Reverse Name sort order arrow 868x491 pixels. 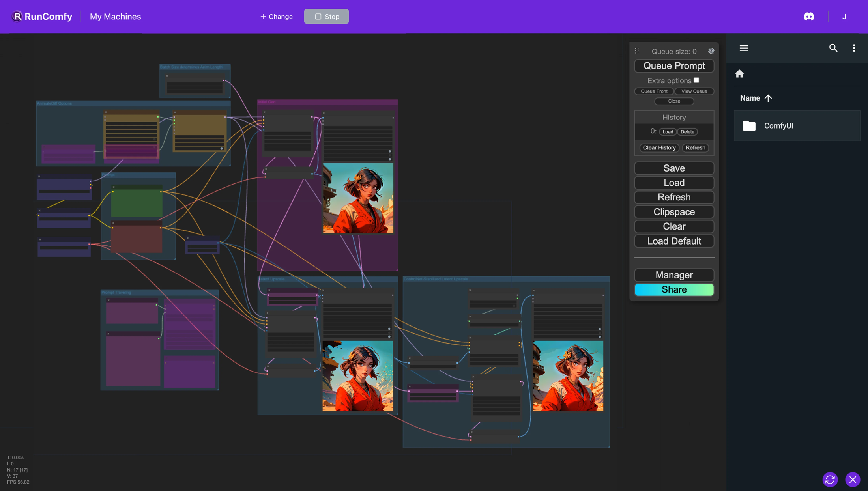768,98
